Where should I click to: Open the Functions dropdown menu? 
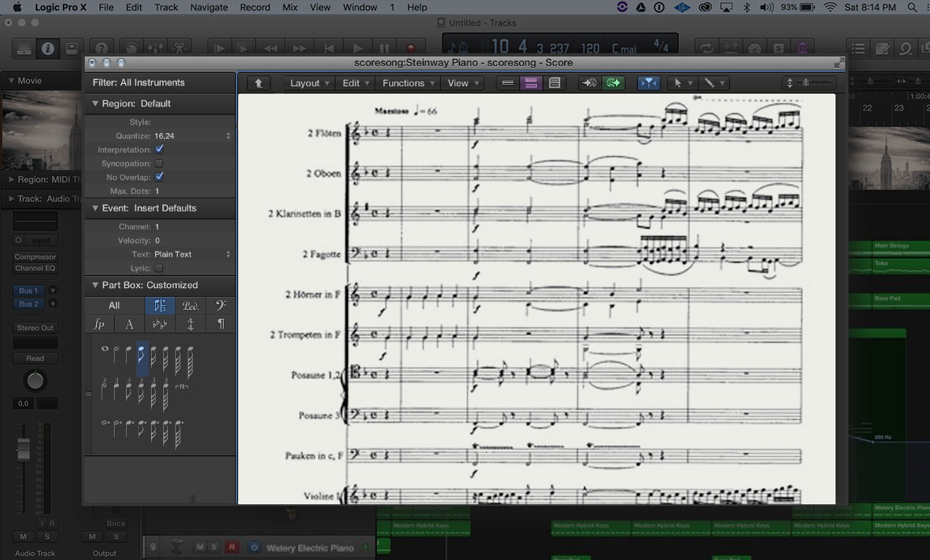(x=408, y=83)
